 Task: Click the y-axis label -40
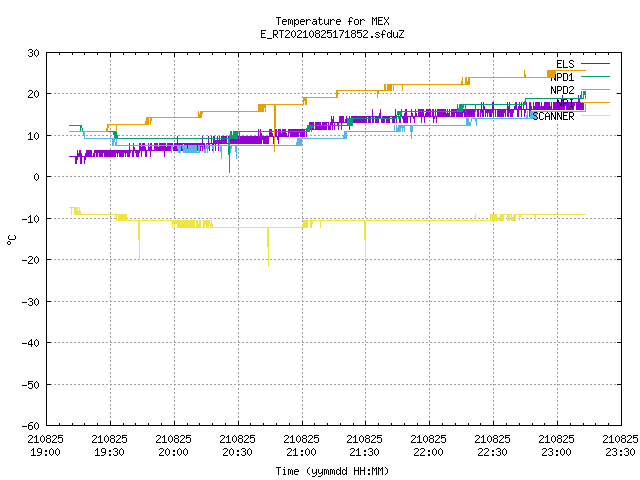31,343
